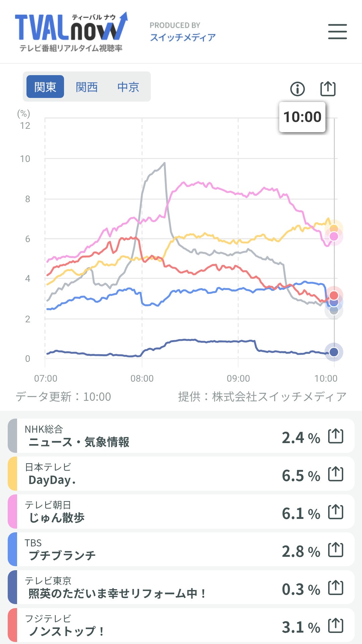This screenshot has height=644, width=362.
Task: Click the pink テレビ朝日 color swatch
Action: point(13,512)
